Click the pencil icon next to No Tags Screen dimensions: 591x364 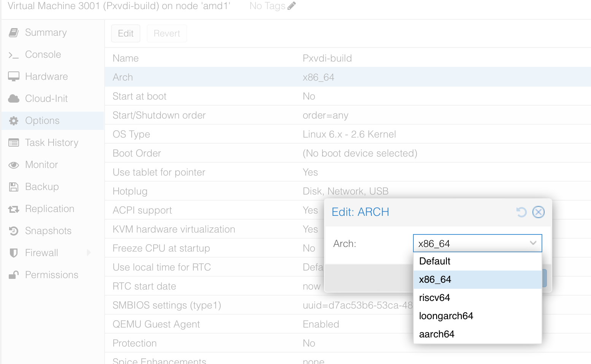[292, 6]
